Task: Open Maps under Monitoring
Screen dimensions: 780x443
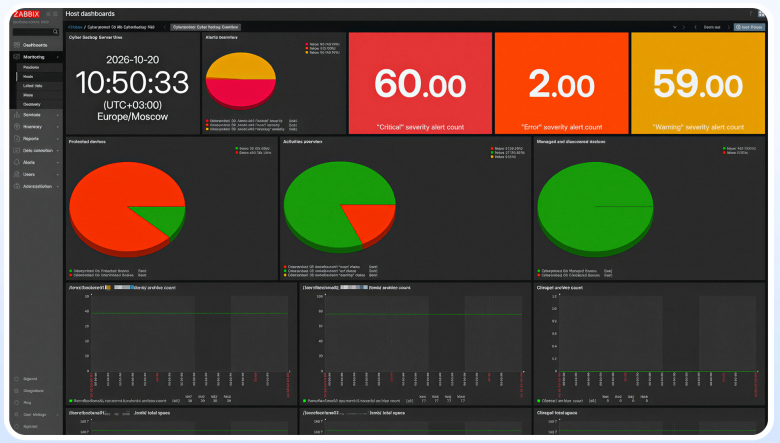Action: (x=28, y=95)
